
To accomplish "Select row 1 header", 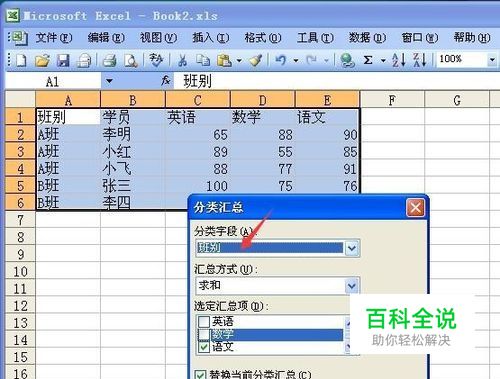I will (20, 117).
